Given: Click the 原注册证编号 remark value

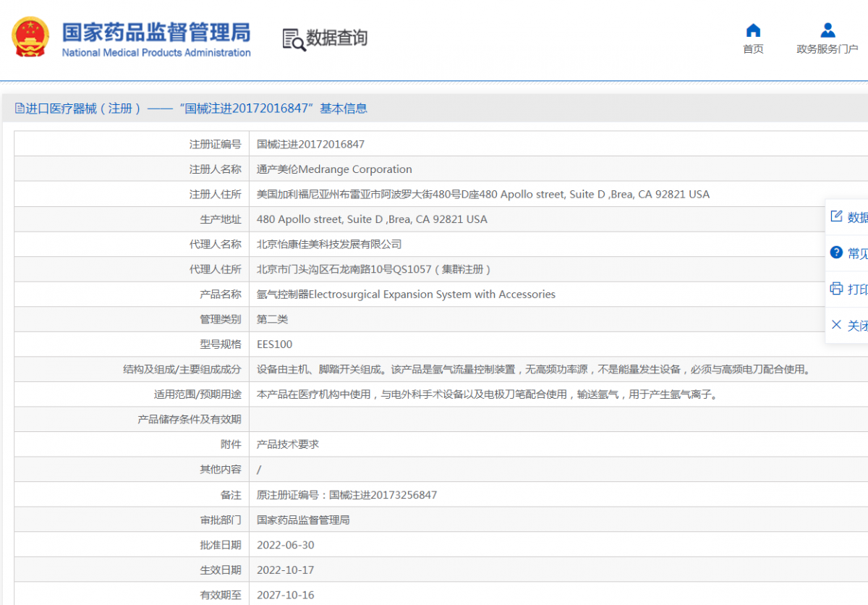Looking at the screenshot, I should [x=347, y=495].
